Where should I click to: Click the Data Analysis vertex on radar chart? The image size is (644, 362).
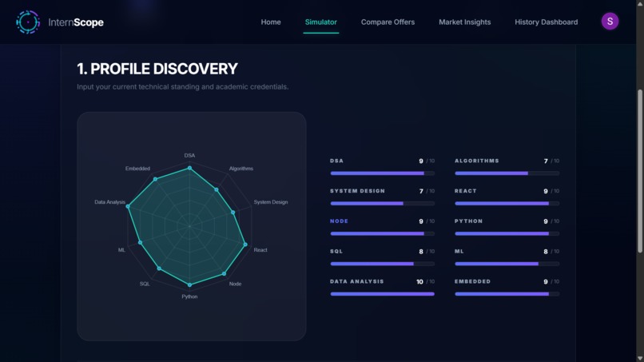(x=128, y=207)
